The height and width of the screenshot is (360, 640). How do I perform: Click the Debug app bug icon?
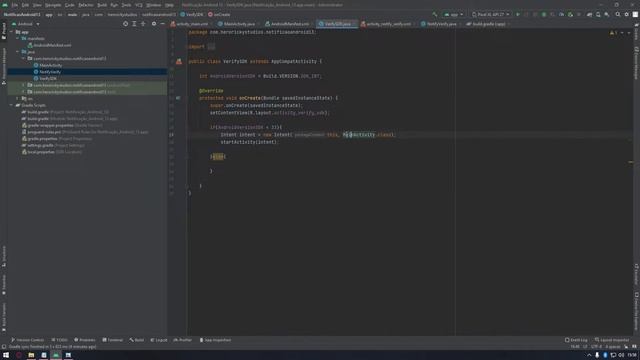pyautogui.click(x=544, y=14)
